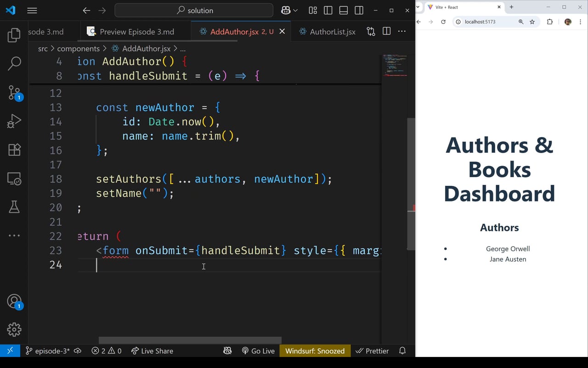Click the Copilot icon in the title bar
Image resolution: width=588 pixels, height=368 pixels.
[x=286, y=10]
